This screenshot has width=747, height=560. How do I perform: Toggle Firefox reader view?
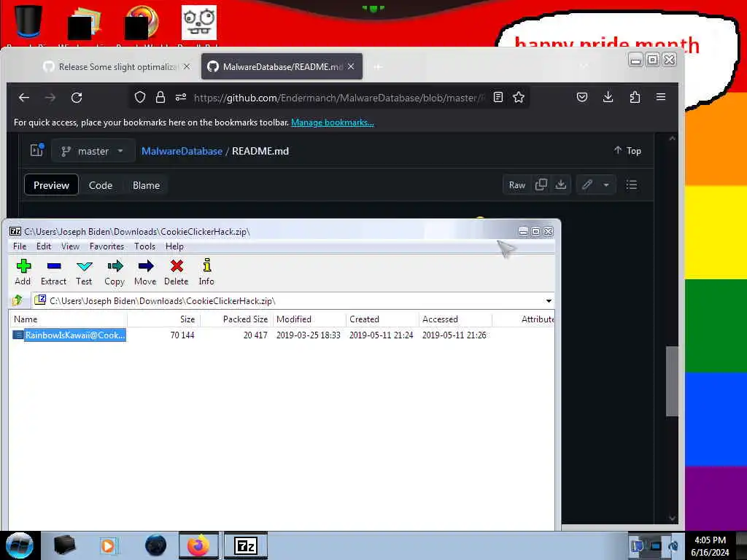click(498, 97)
